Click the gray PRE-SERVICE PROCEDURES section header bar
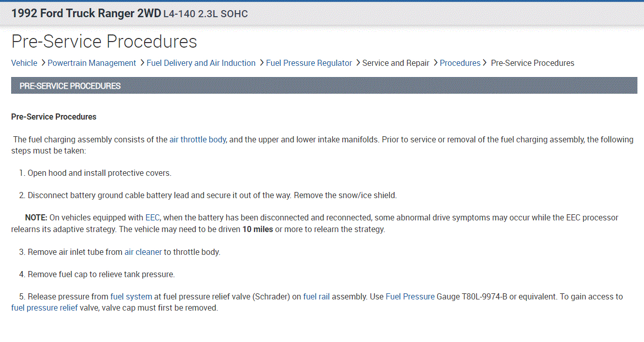This screenshot has width=644, height=342. [x=324, y=86]
